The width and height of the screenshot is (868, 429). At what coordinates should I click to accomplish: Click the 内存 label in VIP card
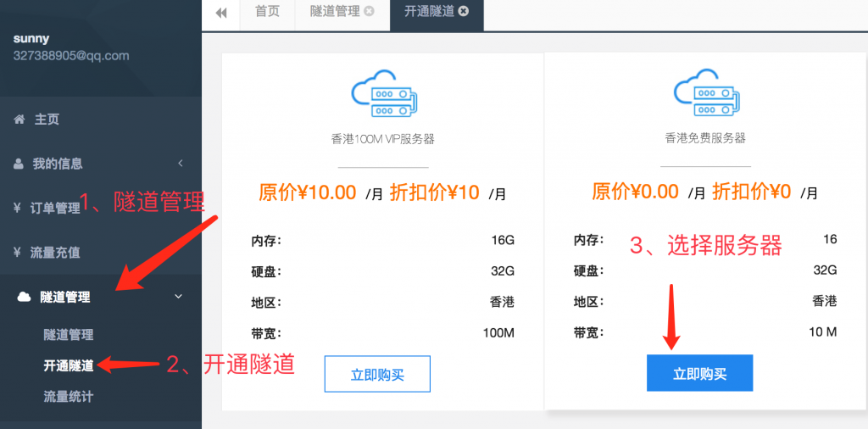tap(266, 240)
